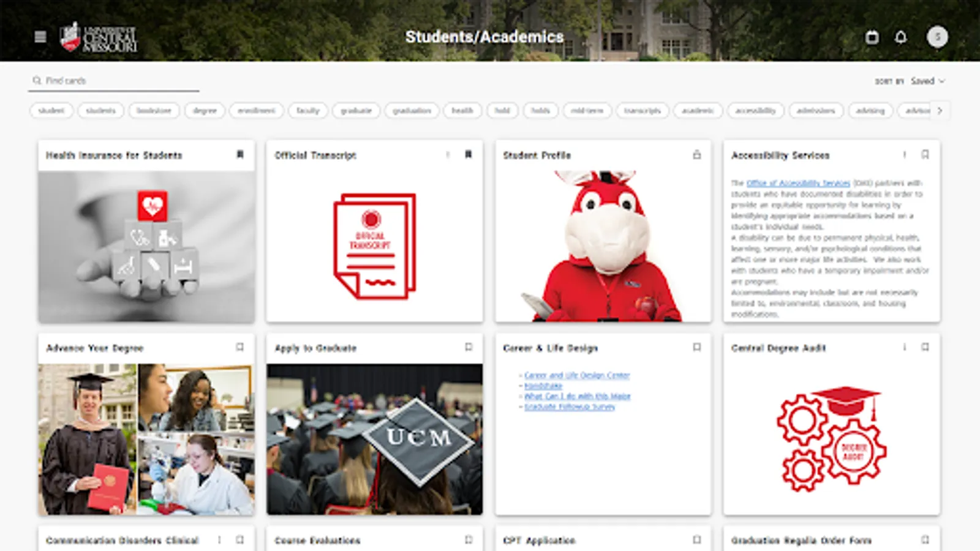Click the Official Transcript document icon
Viewport: 980px width, 551px height.
[375, 246]
